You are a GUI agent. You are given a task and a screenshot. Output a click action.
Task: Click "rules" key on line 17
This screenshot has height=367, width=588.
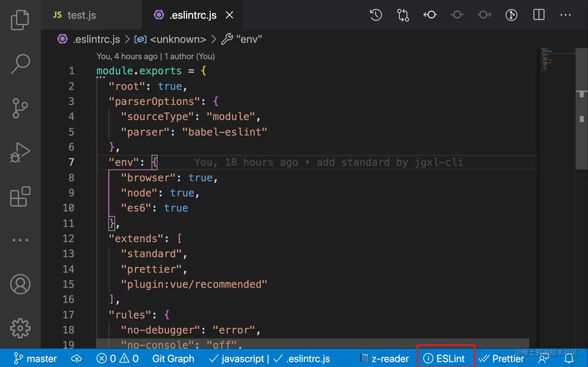point(130,315)
